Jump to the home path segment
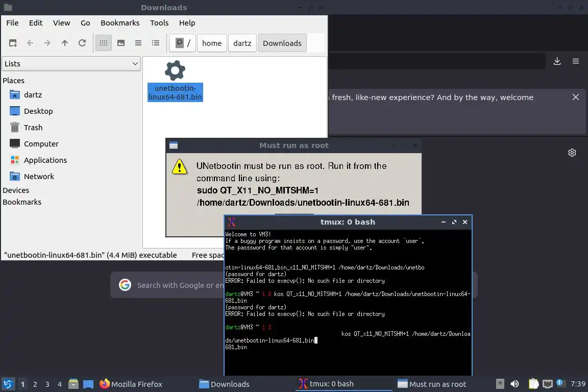 coord(212,43)
